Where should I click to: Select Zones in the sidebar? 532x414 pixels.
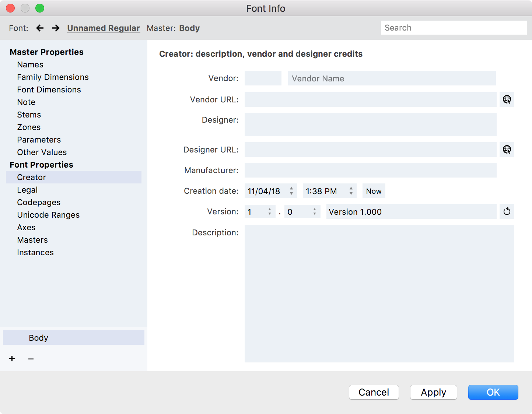[29, 127]
